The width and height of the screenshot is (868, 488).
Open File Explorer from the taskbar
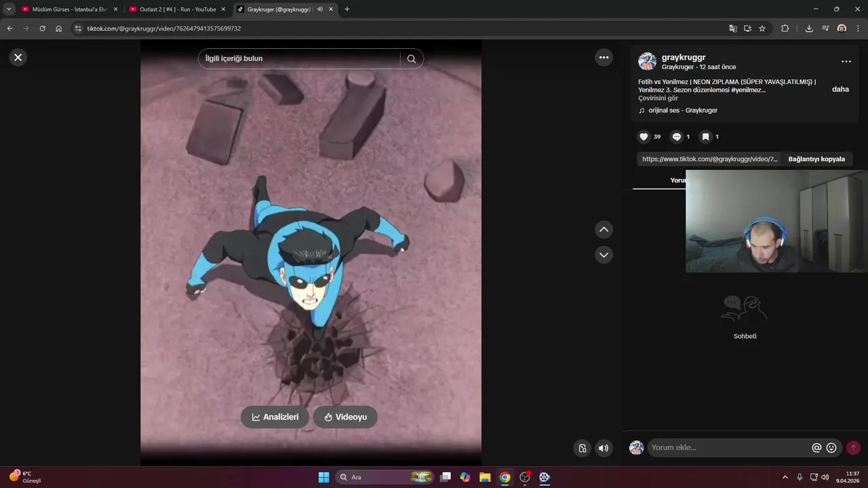point(485,477)
